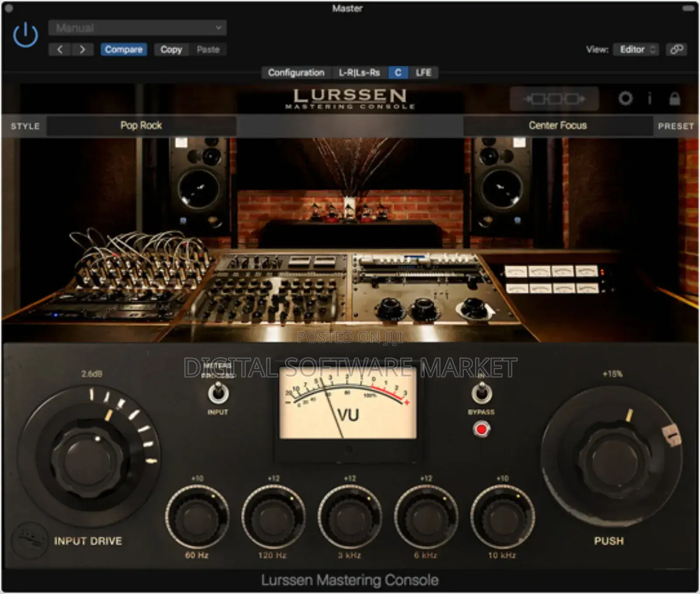Image resolution: width=700 pixels, height=594 pixels.
Task: Toggle the lock icon
Action: point(675,98)
